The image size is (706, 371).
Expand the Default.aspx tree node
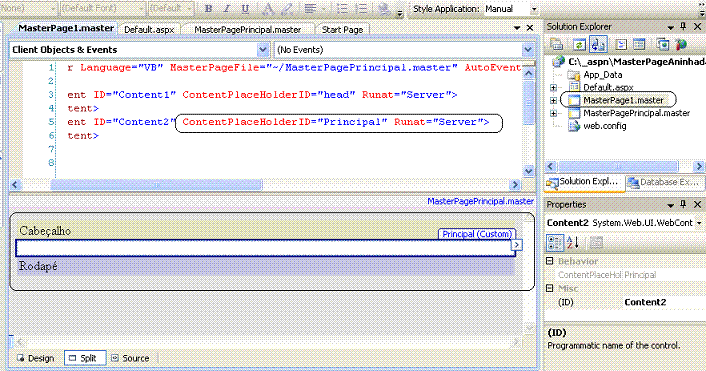553,87
